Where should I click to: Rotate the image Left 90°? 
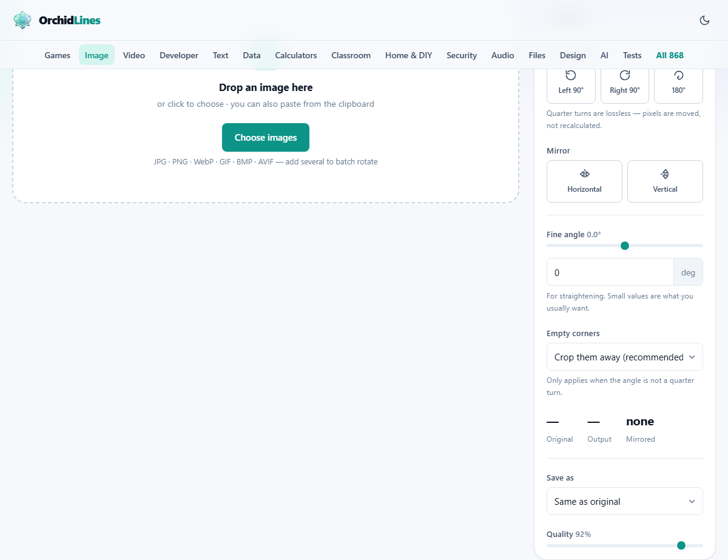(571, 86)
